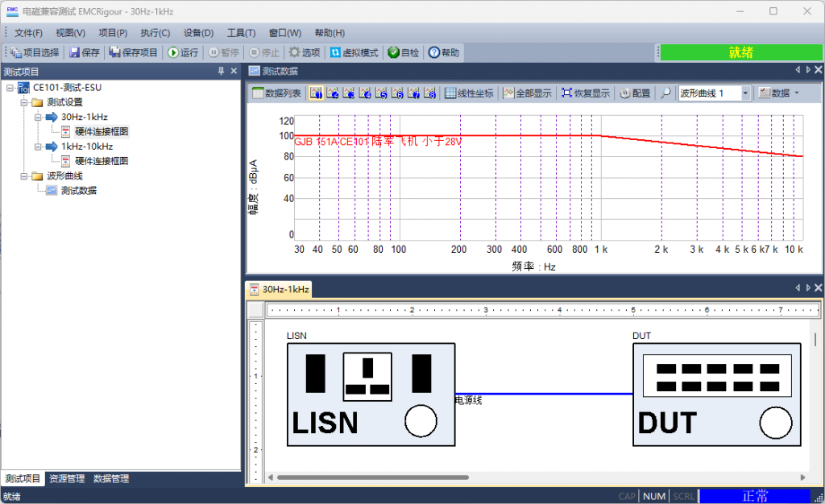This screenshot has width=825, height=504.
Task: Click the 数据列表 (Data list) button
Action: point(276,93)
